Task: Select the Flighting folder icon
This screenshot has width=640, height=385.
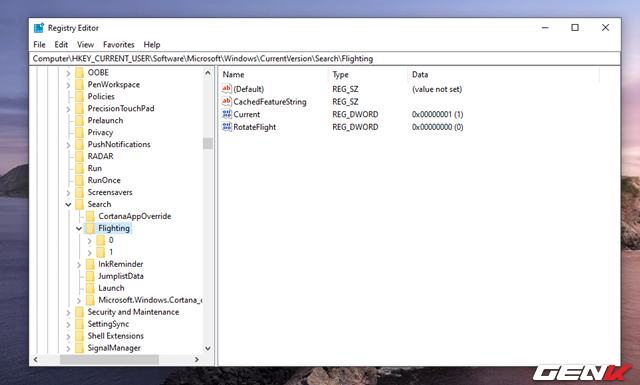Action: (90, 228)
